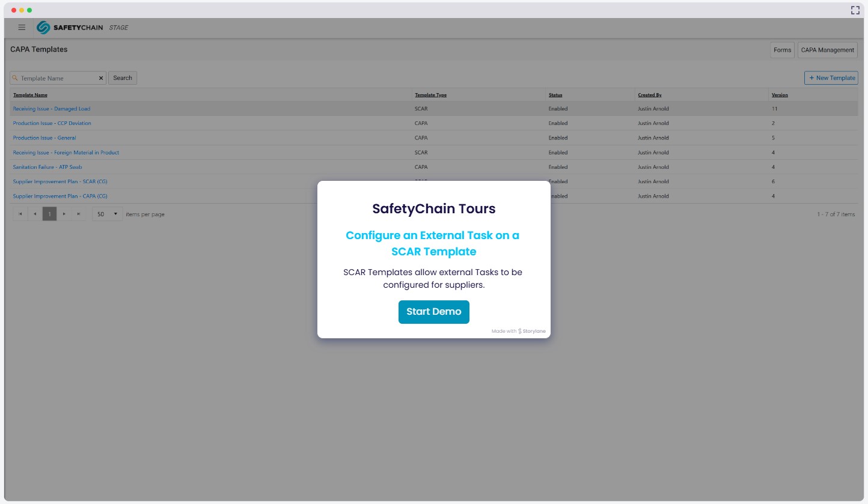This screenshot has width=868, height=504.
Task: Open Receiving Issue - Damaged Load template
Action: click(52, 109)
